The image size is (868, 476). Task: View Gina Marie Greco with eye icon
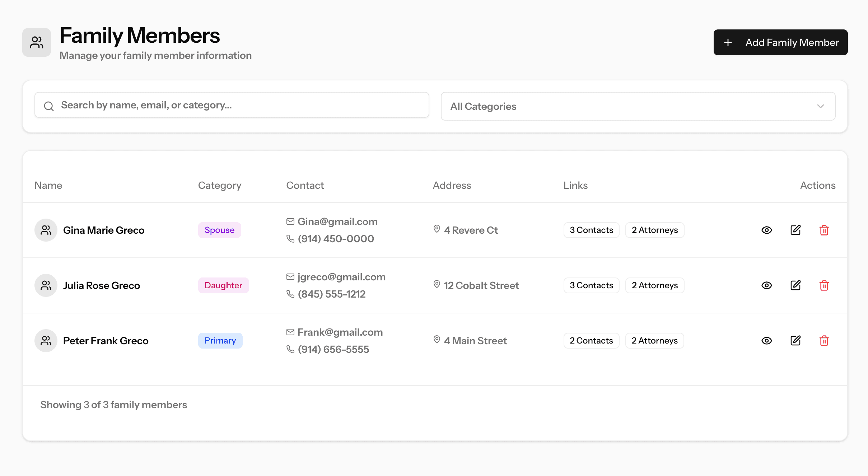(x=766, y=230)
